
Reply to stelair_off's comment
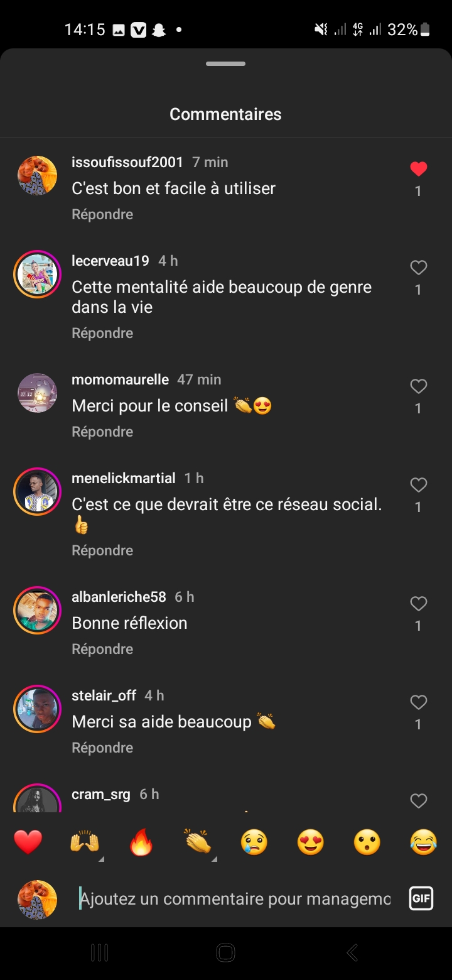point(102,748)
